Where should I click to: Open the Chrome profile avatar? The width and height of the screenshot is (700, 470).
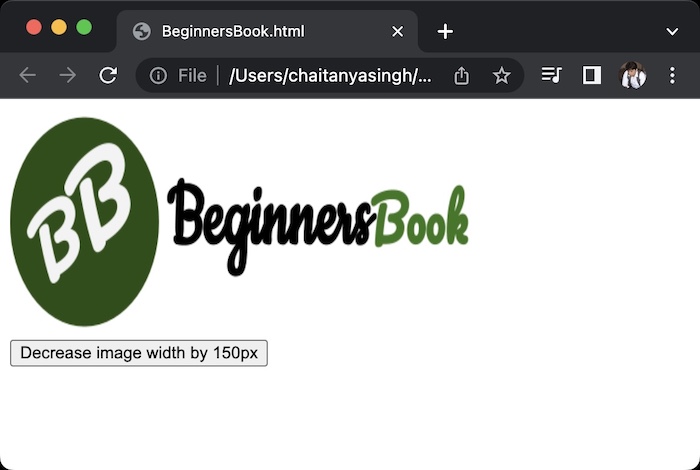click(x=633, y=75)
